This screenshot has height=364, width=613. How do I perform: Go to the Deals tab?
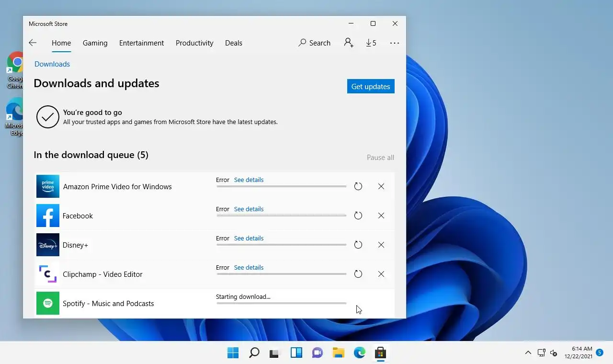234,43
